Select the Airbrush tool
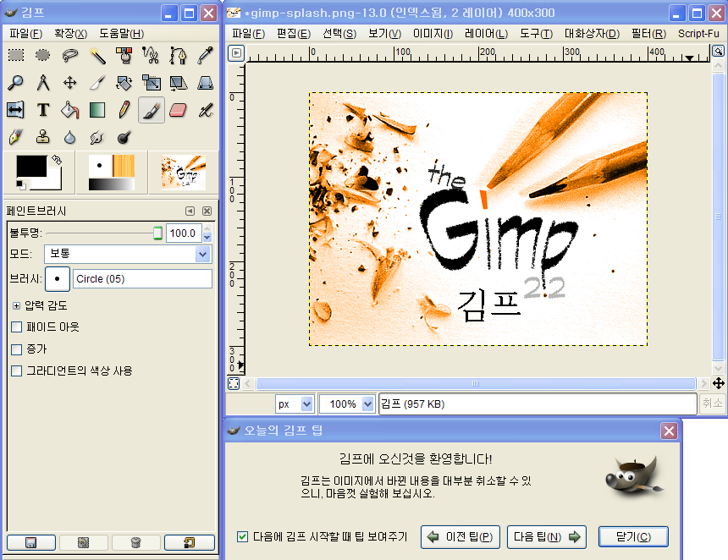Image resolution: width=728 pixels, height=560 pixels. pos(205,110)
